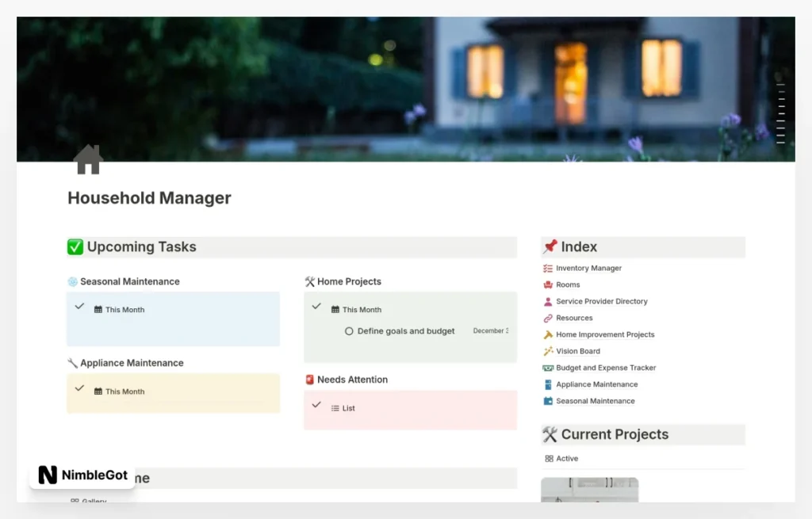Open Appliance Maintenance link in Index

pos(597,384)
